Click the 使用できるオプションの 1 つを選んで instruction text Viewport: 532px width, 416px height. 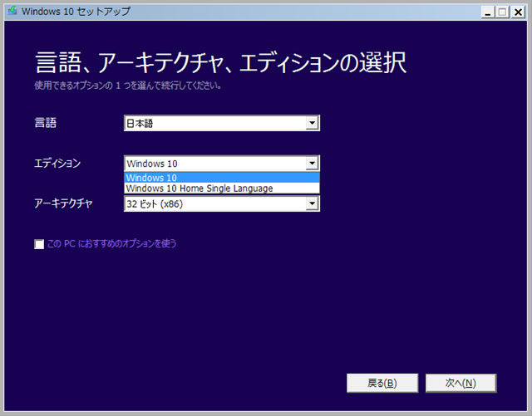click(128, 86)
